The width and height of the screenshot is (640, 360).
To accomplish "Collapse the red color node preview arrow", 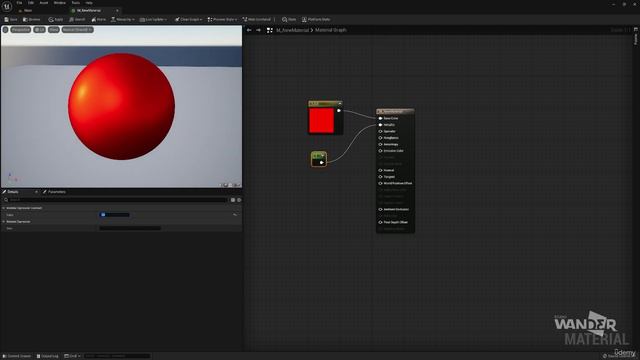I will (340, 103).
